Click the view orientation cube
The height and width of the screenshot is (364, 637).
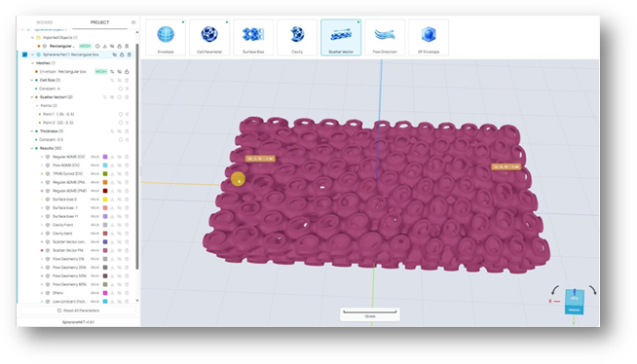(575, 302)
